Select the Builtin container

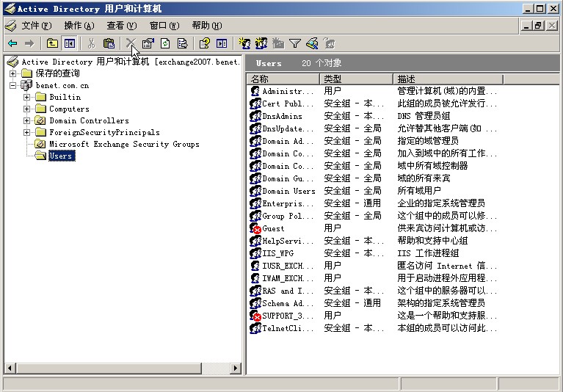(x=65, y=98)
